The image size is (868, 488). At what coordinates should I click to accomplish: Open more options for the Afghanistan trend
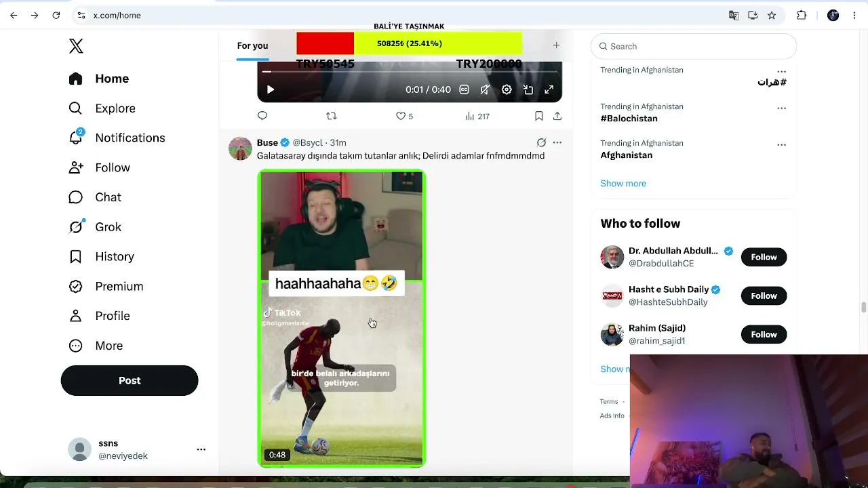(x=781, y=144)
